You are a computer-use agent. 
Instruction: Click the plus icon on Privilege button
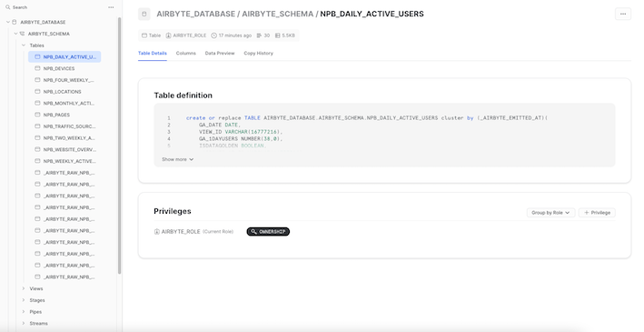[x=587, y=213]
